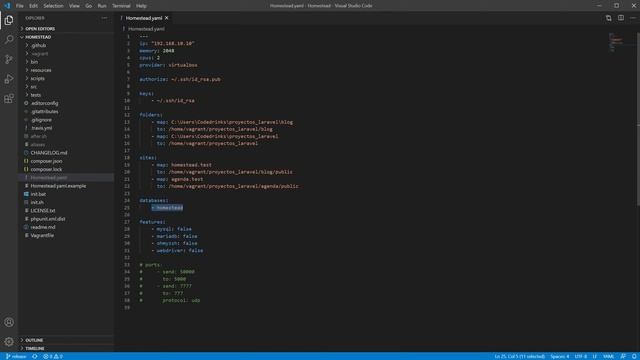Select the Homestead.yaml editor tab
640x360 pixels.
(x=144, y=18)
